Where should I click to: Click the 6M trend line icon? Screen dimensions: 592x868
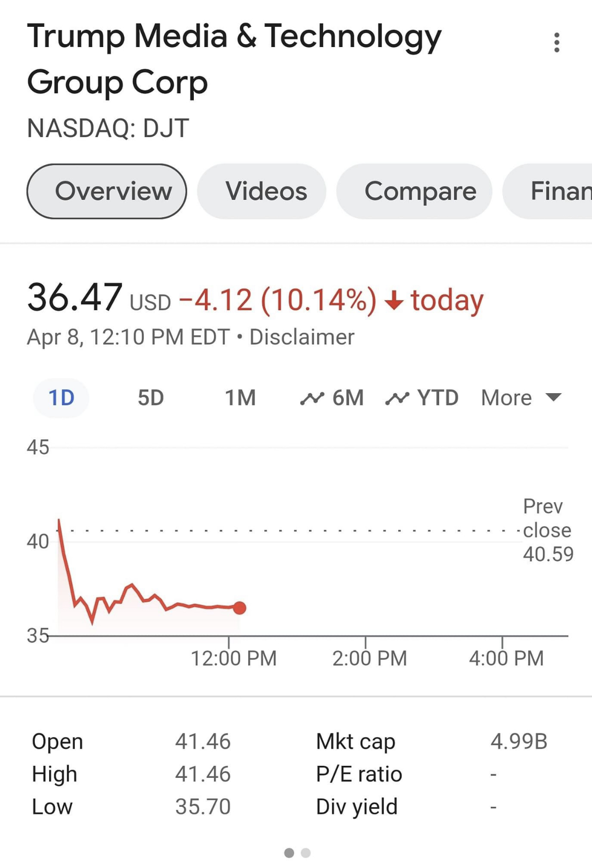tap(312, 398)
